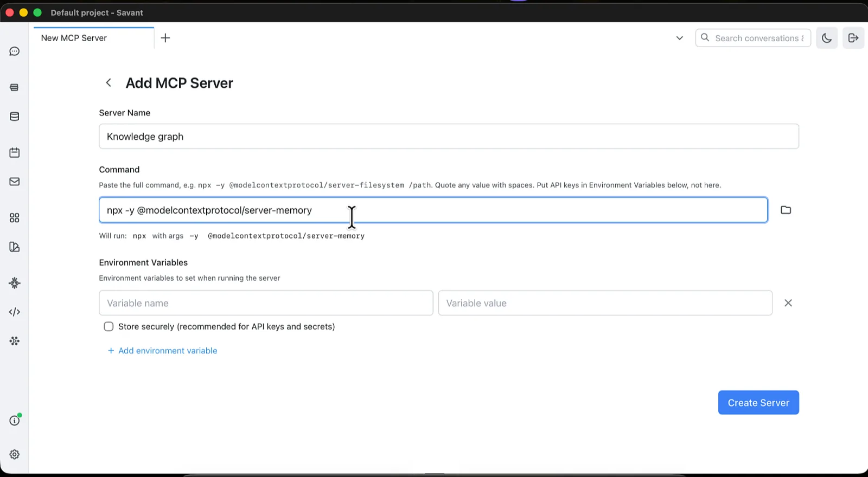Click the Default project - Savant window title
Viewport: 868px width, 477px height.
coord(97,12)
